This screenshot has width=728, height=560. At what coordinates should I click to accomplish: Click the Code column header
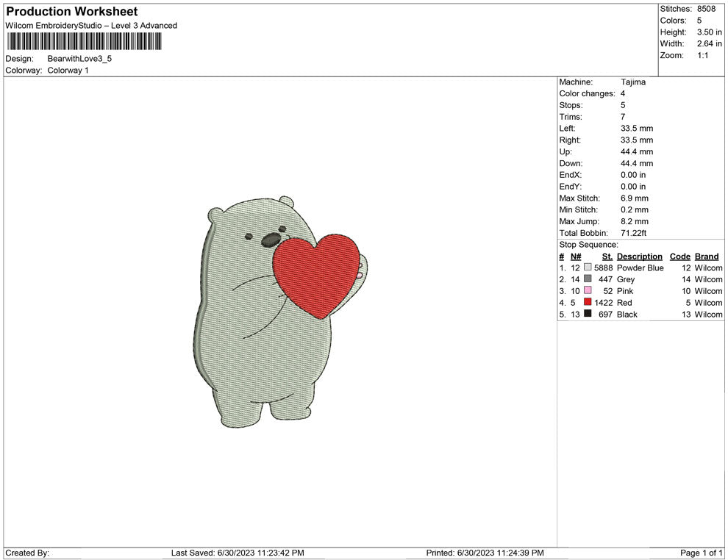click(x=680, y=256)
